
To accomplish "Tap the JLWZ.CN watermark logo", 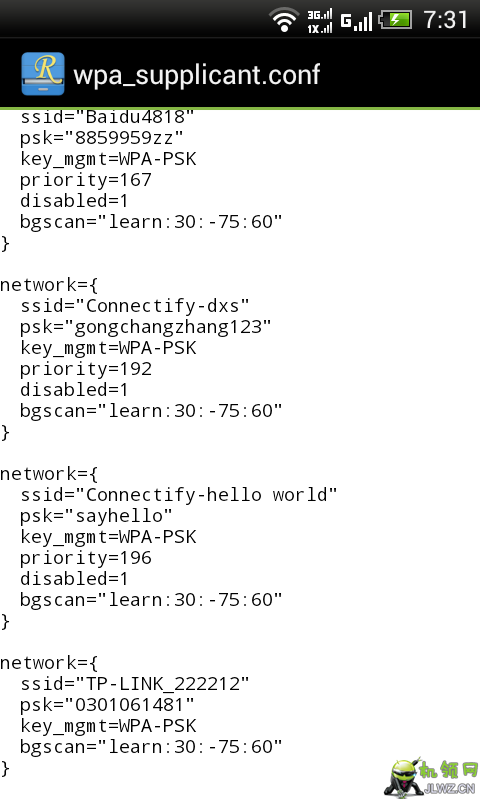I will pos(432,777).
